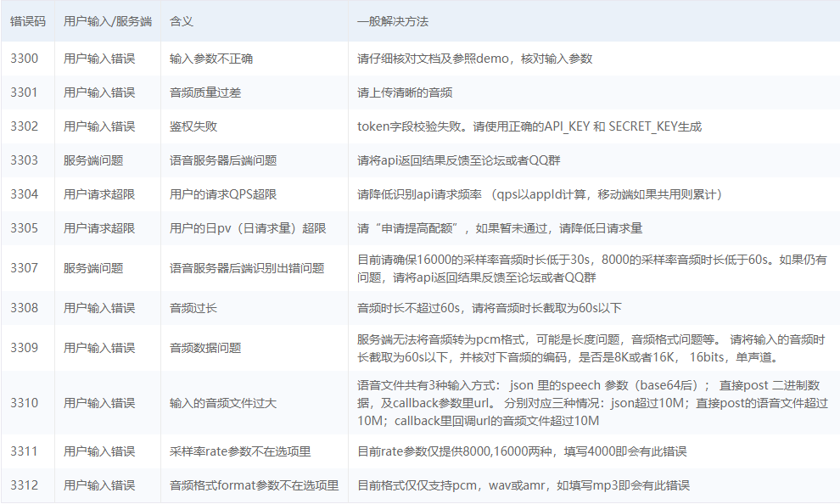Click the 请上传清晰的音频 solution text
This screenshot has width=840, height=504.
[x=405, y=92]
